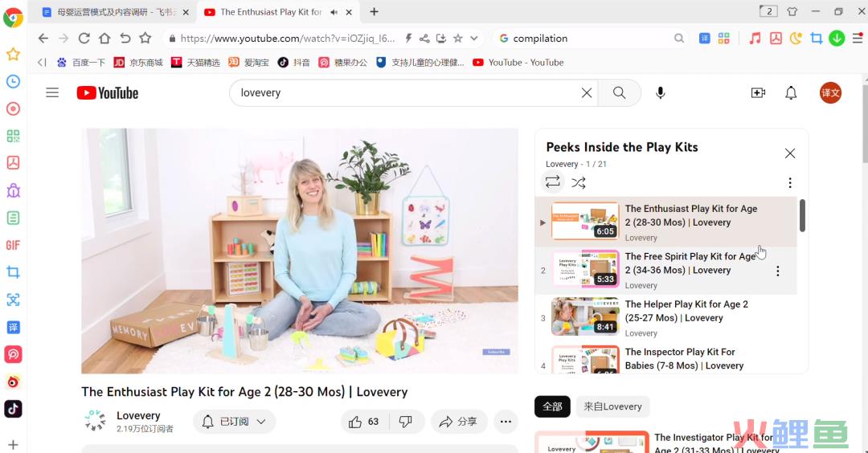Image resolution: width=868 pixels, height=453 pixels.
Task: Open the 抖音 bookmark
Action: [294, 63]
